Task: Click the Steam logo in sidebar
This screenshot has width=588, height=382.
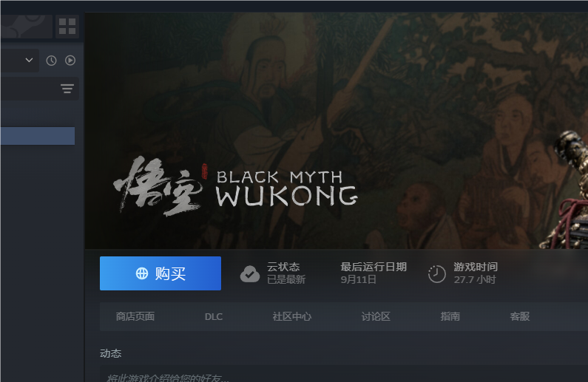Action: coord(26,26)
